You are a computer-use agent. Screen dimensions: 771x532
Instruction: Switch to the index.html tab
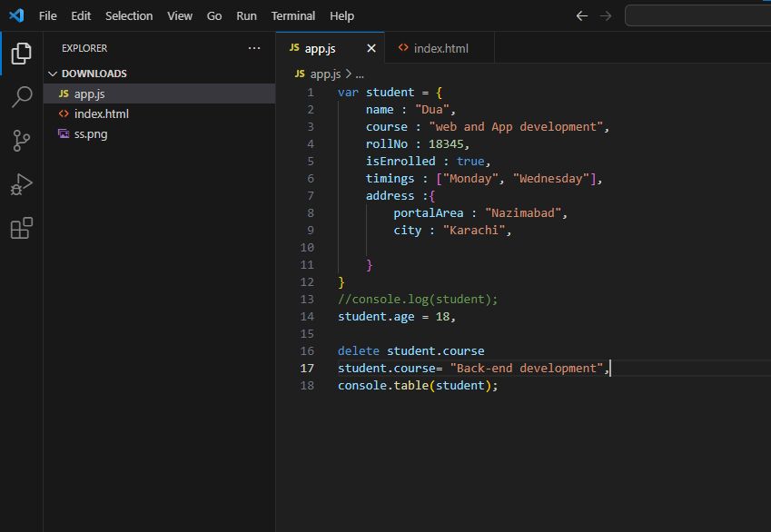[440, 48]
